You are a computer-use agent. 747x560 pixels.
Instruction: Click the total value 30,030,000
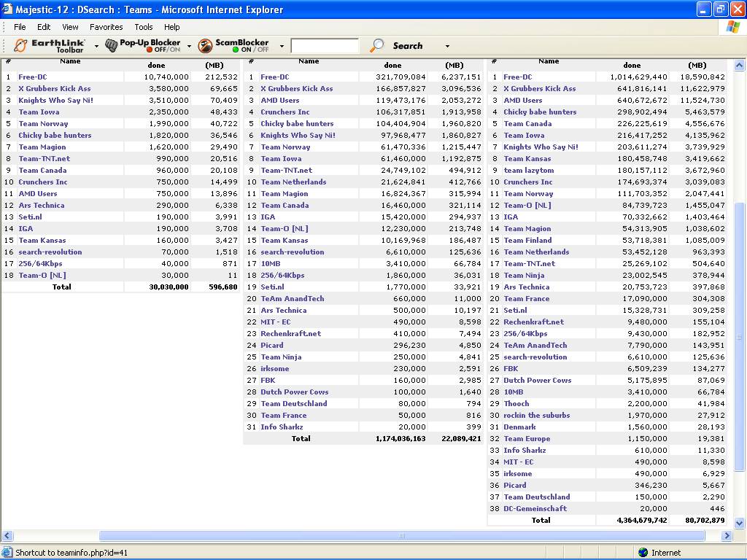tap(169, 287)
